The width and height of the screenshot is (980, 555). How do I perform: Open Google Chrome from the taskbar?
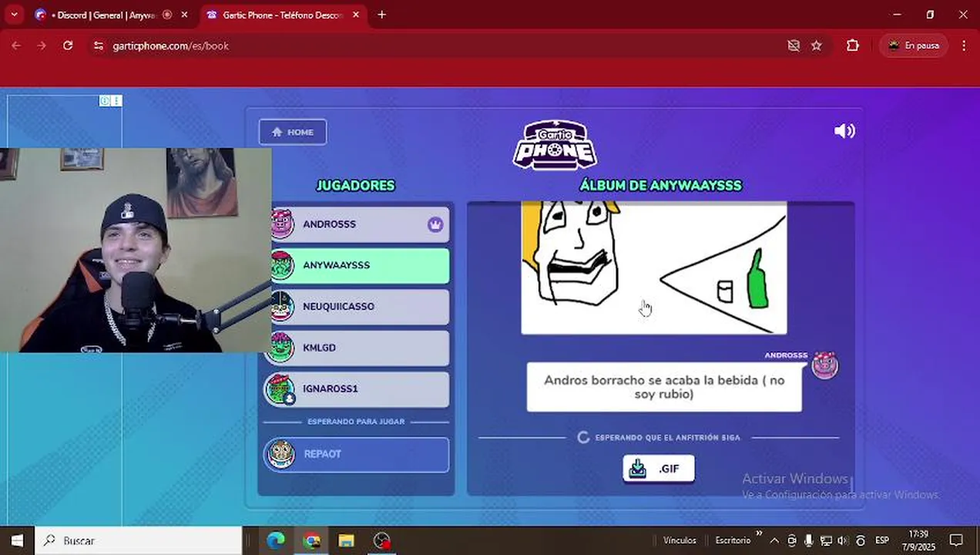click(311, 540)
